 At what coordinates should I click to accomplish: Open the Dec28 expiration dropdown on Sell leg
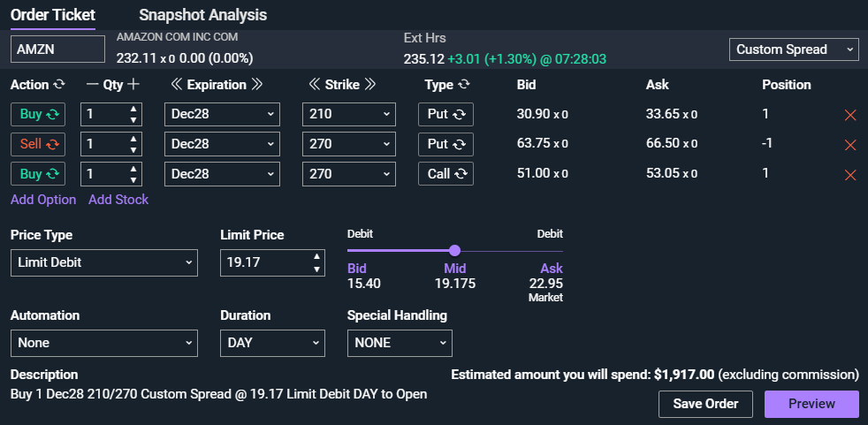click(222, 144)
